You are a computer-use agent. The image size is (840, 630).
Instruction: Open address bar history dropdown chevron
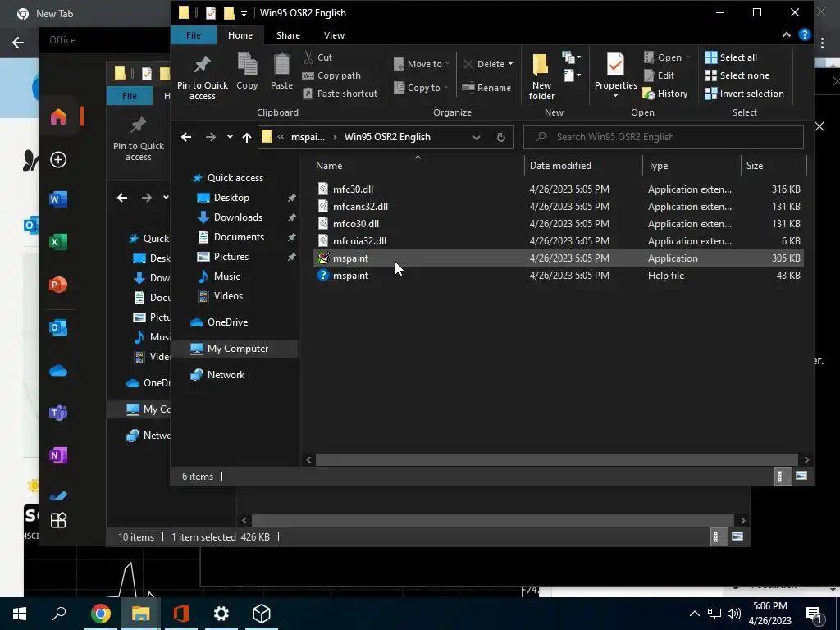477,137
